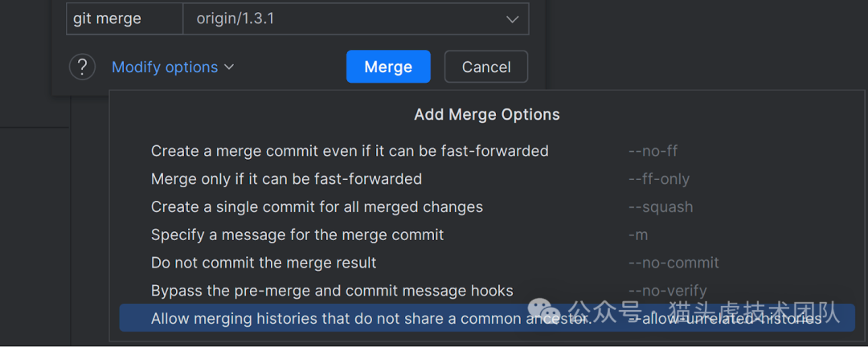Image resolution: width=868 pixels, height=347 pixels.
Task: Click the chevron next to Modify options
Action: [x=229, y=67]
